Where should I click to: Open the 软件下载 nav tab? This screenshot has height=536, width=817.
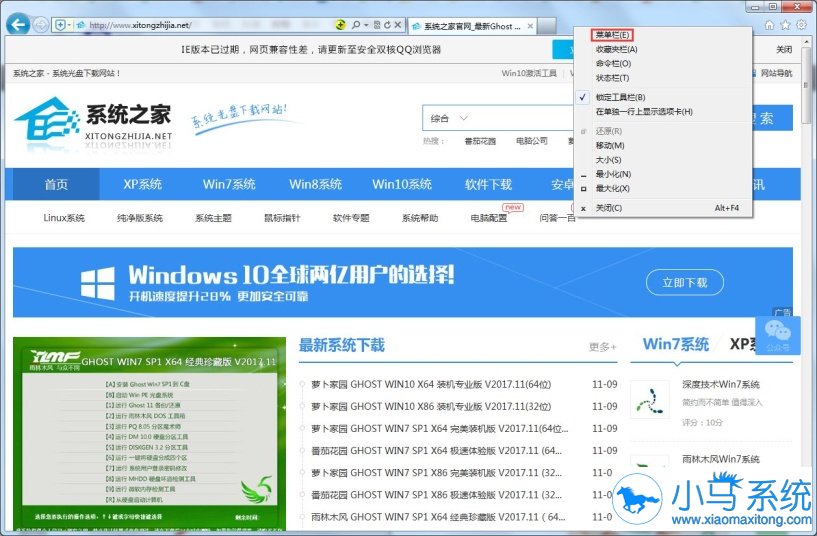click(x=488, y=184)
